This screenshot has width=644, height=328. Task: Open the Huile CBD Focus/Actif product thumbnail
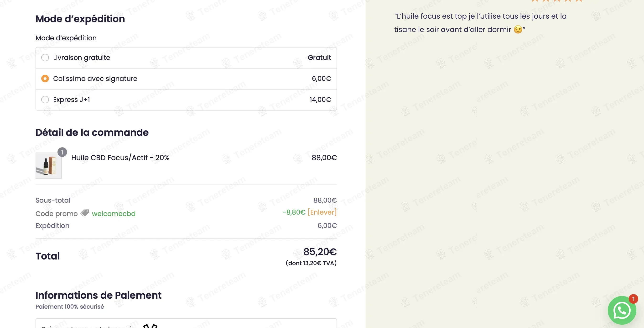click(48, 166)
